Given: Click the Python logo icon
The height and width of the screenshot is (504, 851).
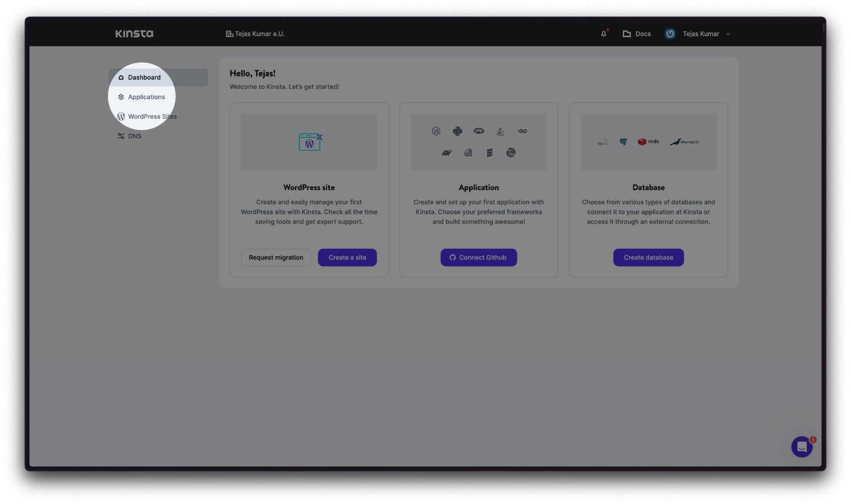Looking at the screenshot, I should (x=457, y=131).
